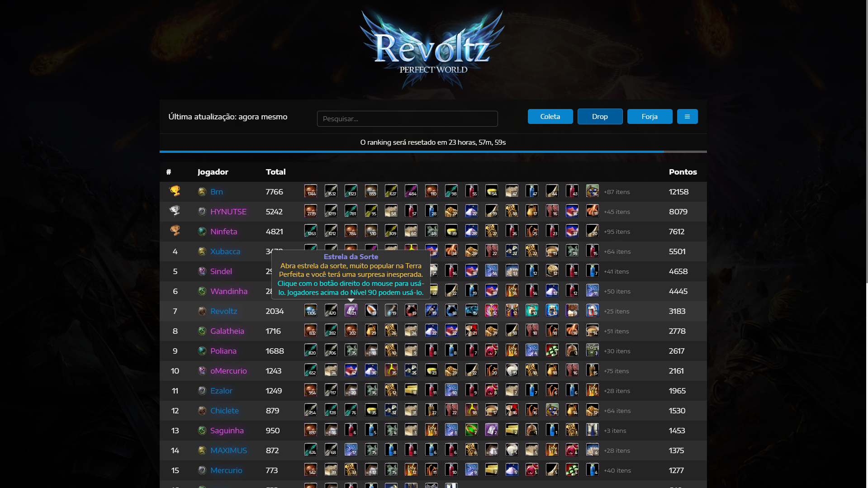Switch to the Coleta ranking tab
868x488 pixels.
(550, 116)
